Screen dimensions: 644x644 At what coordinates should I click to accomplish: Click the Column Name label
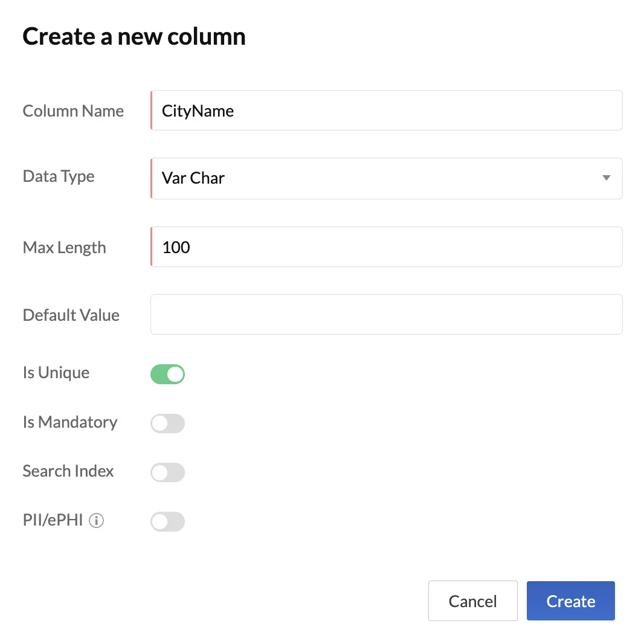pyautogui.click(x=73, y=111)
